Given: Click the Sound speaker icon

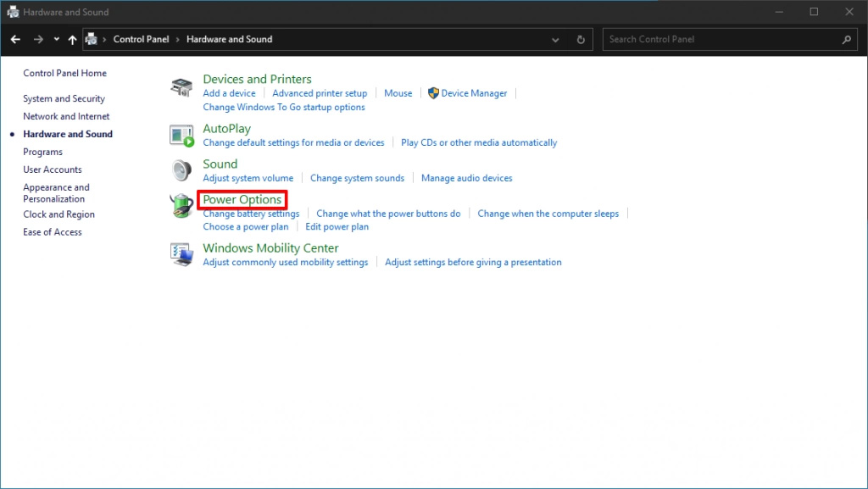Looking at the screenshot, I should coord(181,170).
